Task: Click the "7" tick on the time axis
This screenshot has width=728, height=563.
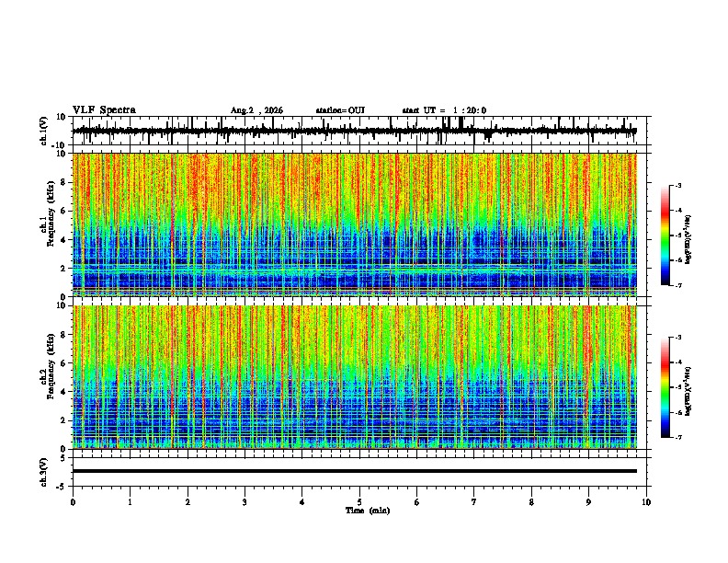Action: [x=474, y=502]
